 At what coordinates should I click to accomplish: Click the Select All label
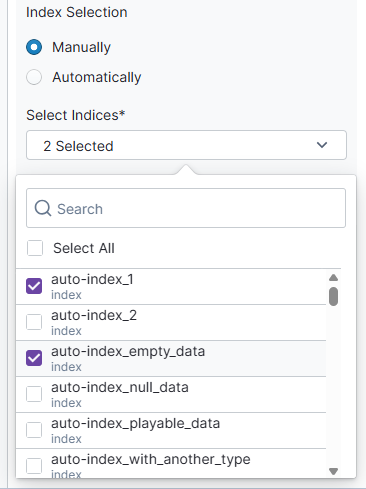pyautogui.click(x=84, y=248)
